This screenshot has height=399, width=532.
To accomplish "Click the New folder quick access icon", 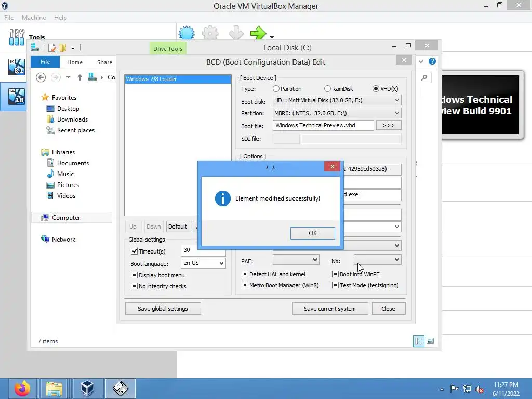I will [x=63, y=48].
